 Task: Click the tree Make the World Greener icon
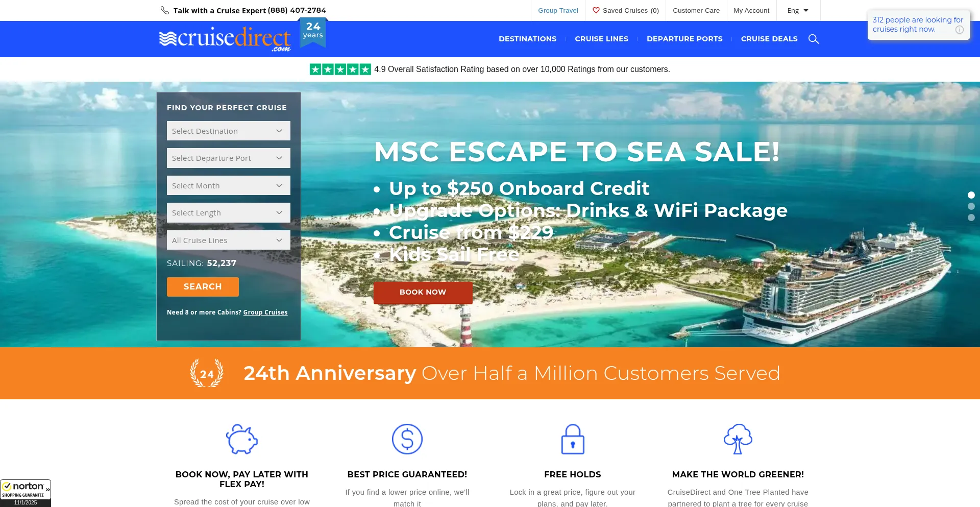click(x=738, y=439)
